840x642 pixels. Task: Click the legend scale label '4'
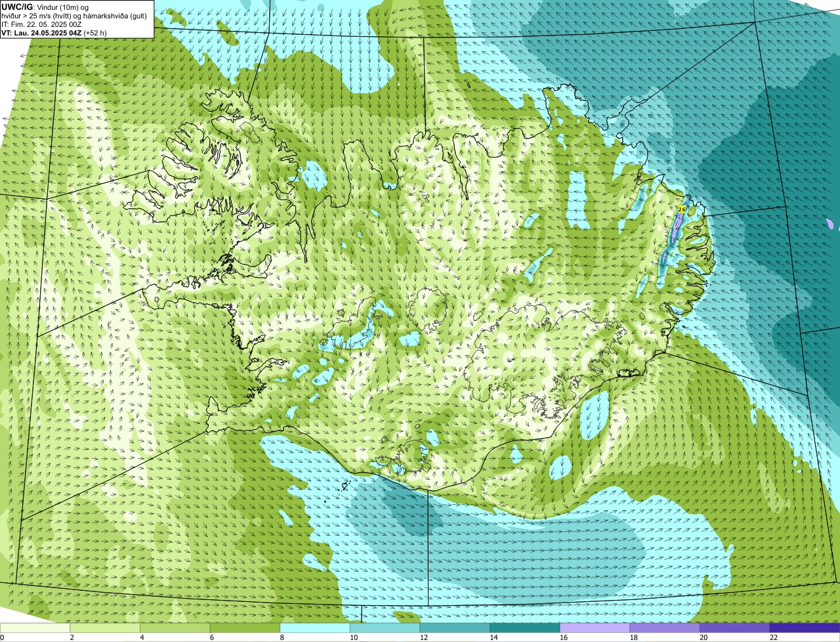(142, 637)
